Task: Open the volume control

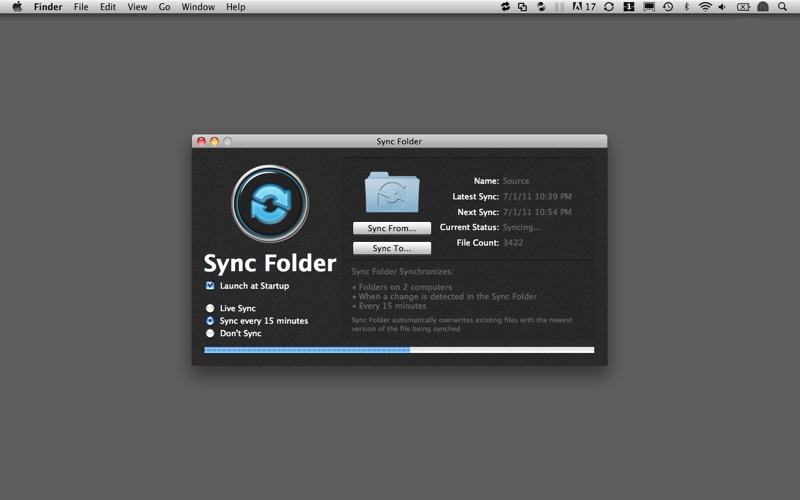Action: 722,7
